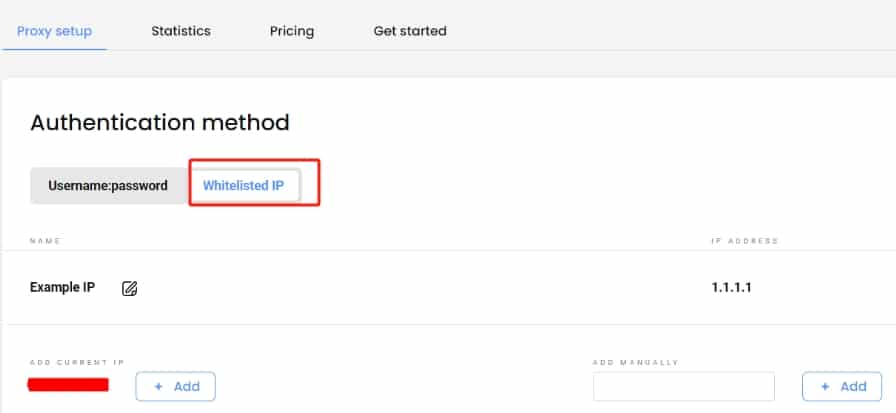Click Add button next to manual IP field

tap(842, 387)
